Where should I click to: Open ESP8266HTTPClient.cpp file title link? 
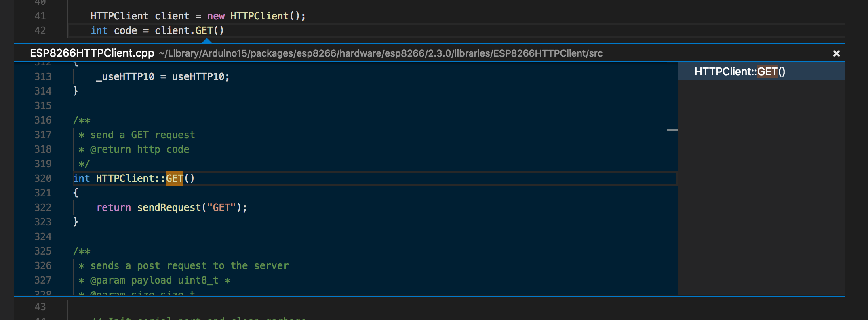[x=92, y=53]
